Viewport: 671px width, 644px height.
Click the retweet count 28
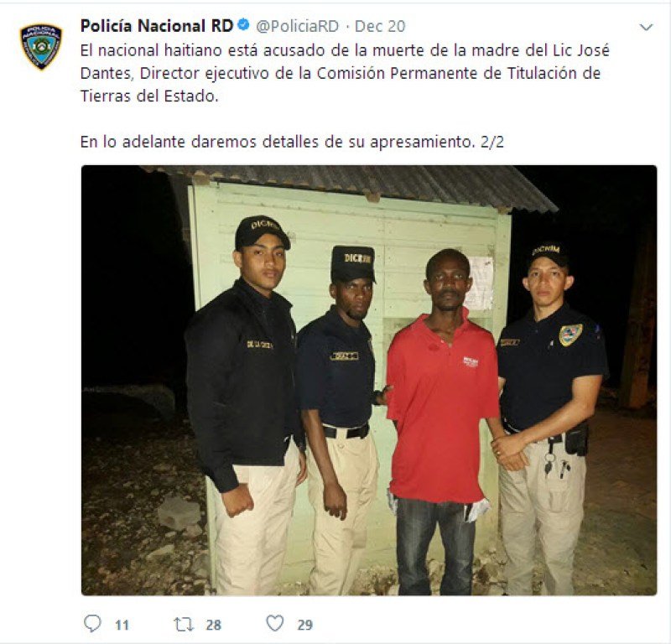[x=214, y=626]
